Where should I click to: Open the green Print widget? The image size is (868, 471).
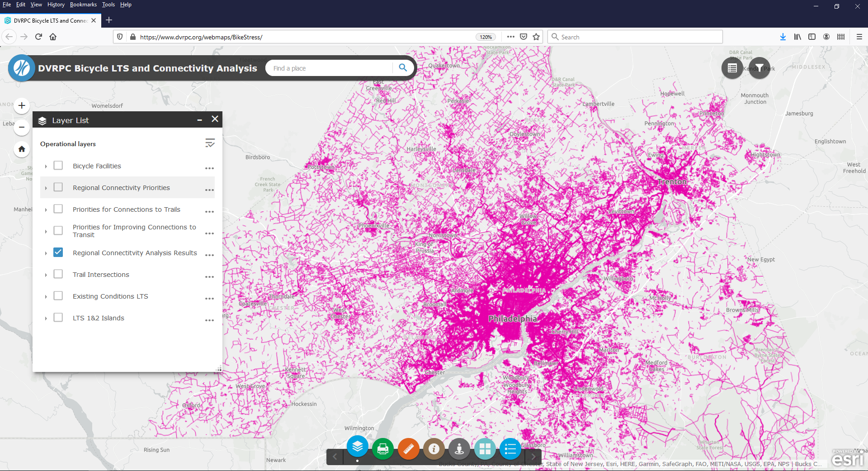383,449
